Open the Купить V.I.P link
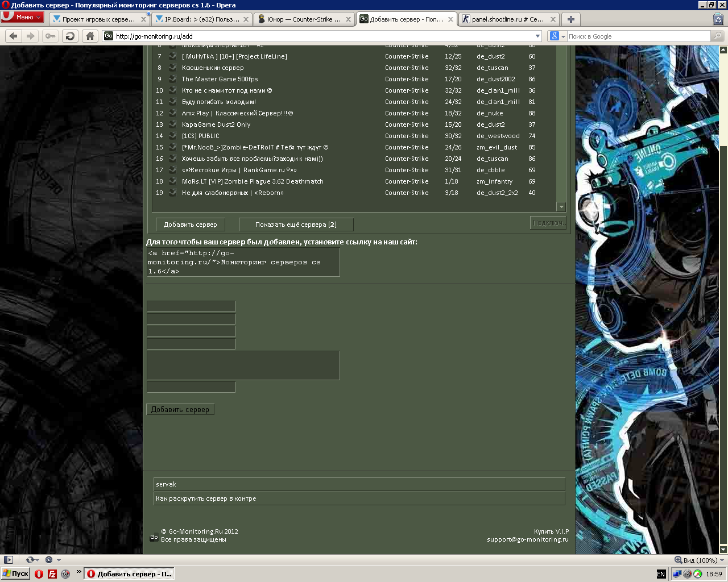728x582 pixels. (x=551, y=531)
